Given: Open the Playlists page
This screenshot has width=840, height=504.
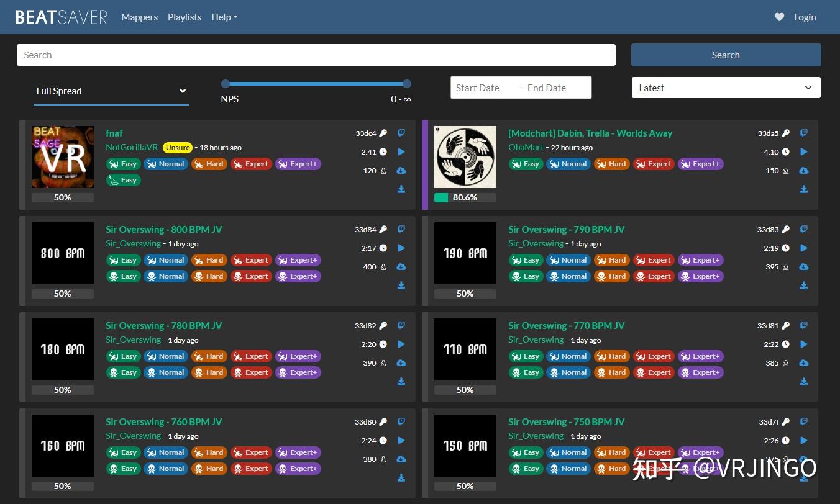Looking at the screenshot, I should (185, 17).
